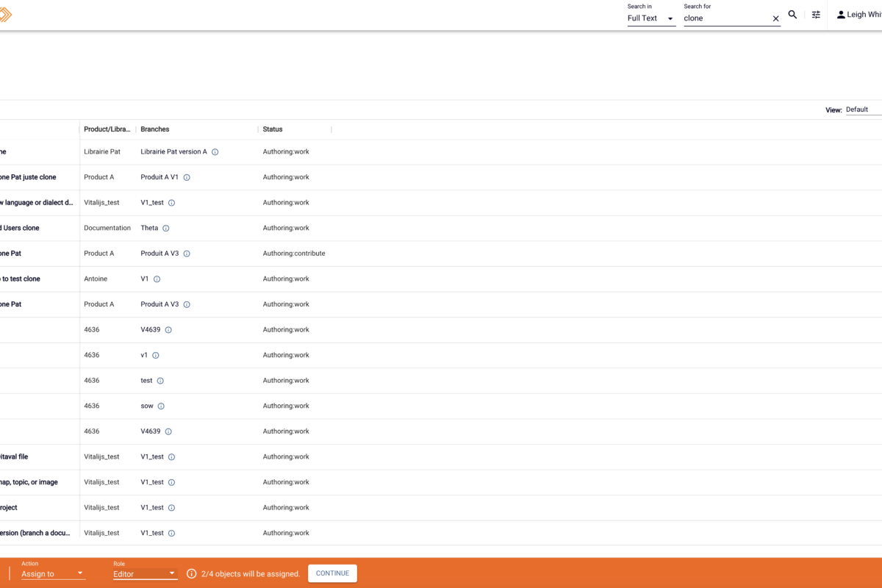The height and width of the screenshot is (588, 882).
Task: Click the CONTINUE button
Action: 332,573
